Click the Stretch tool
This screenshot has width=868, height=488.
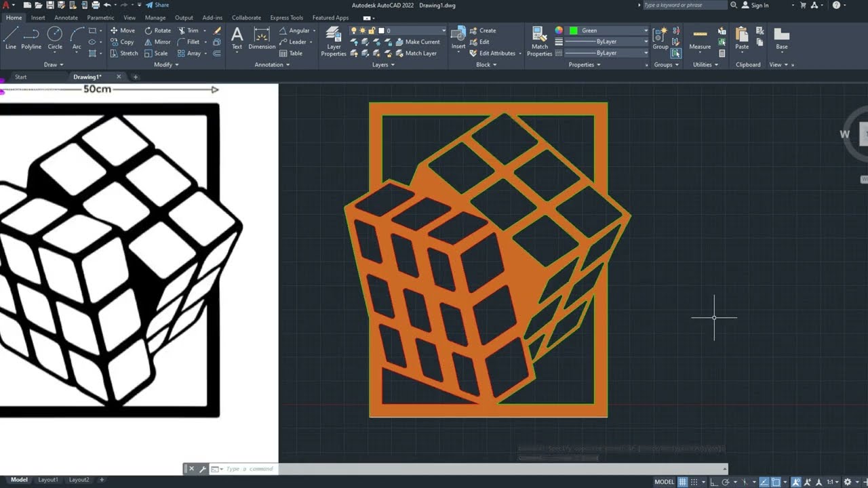tap(123, 53)
